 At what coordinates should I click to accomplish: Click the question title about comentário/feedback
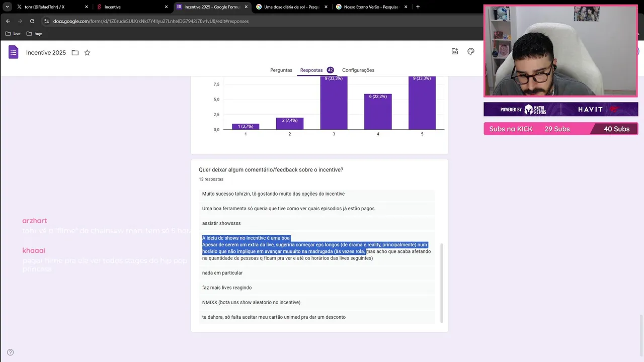click(x=271, y=170)
